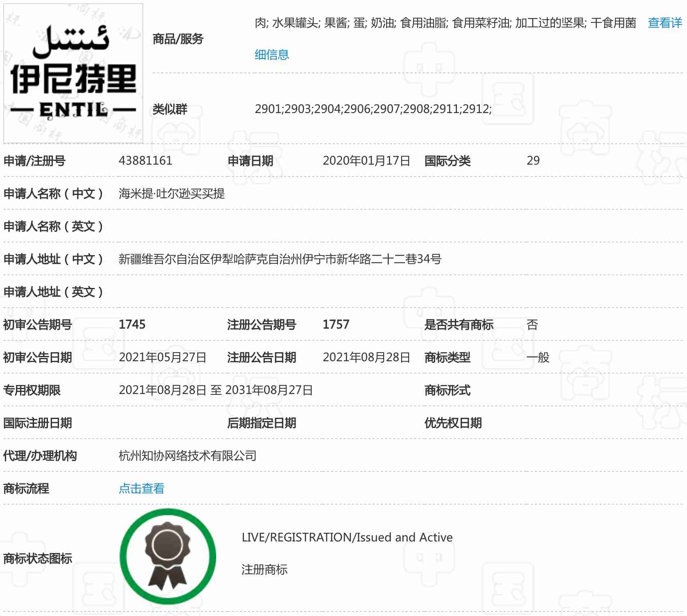687x616 pixels.
Task: Click registration announcement date 2021年08月28日
Action: [366, 357]
